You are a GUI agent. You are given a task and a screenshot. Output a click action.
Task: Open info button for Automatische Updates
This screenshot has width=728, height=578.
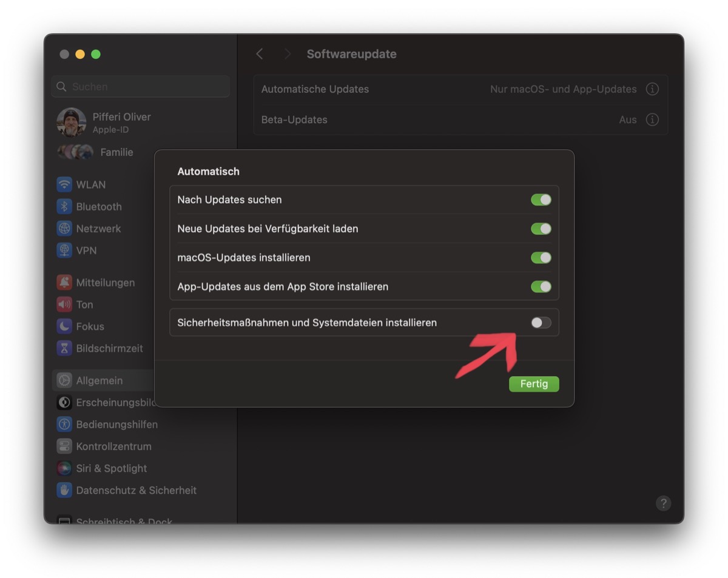[652, 89]
